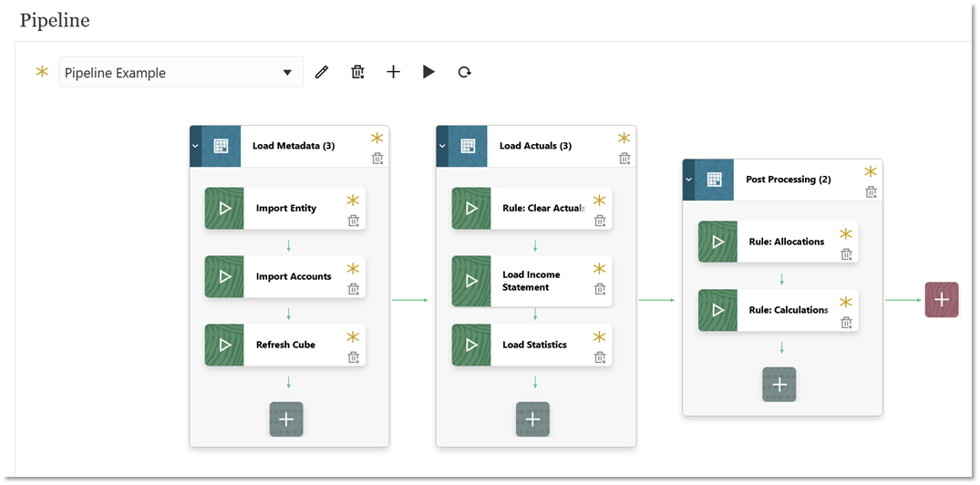Add a job to Load Actuals stage

click(533, 419)
